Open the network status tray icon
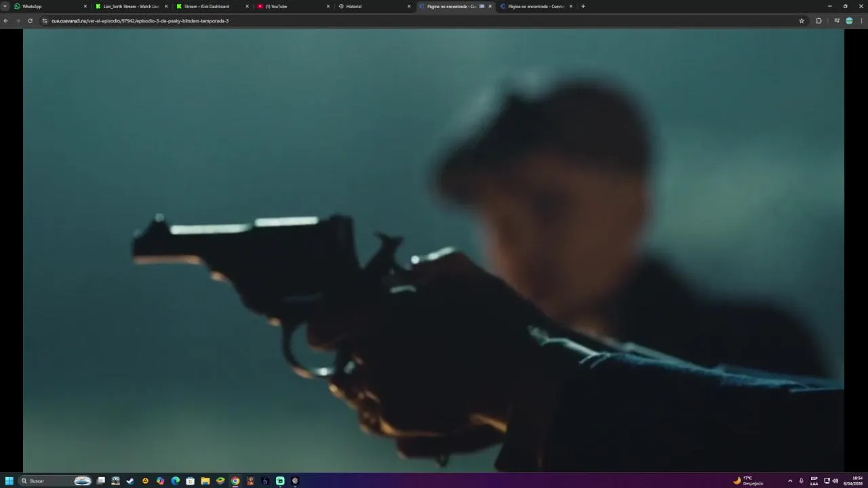The width and height of the screenshot is (868, 488). click(827, 481)
